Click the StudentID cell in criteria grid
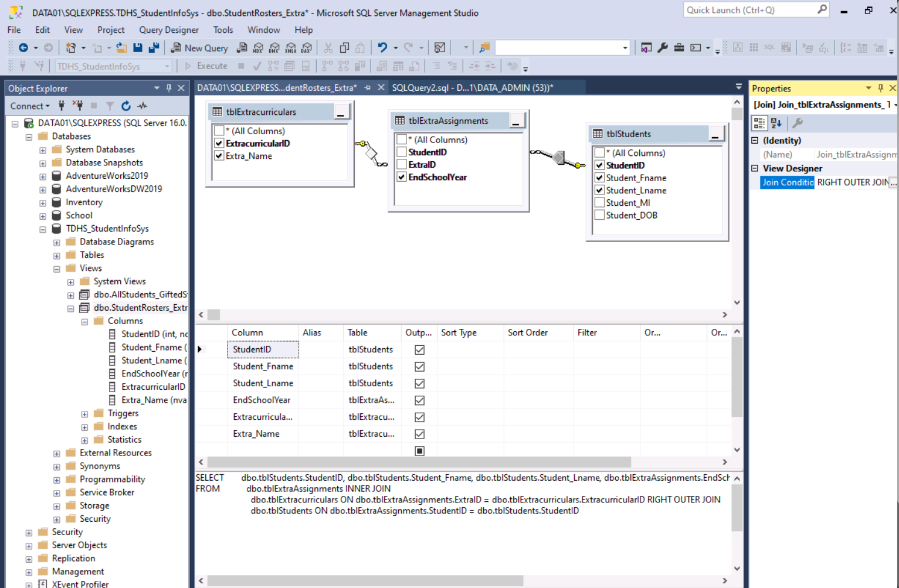Image resolution: width=899 pixels, height=588 pixels. click(263, 349)
